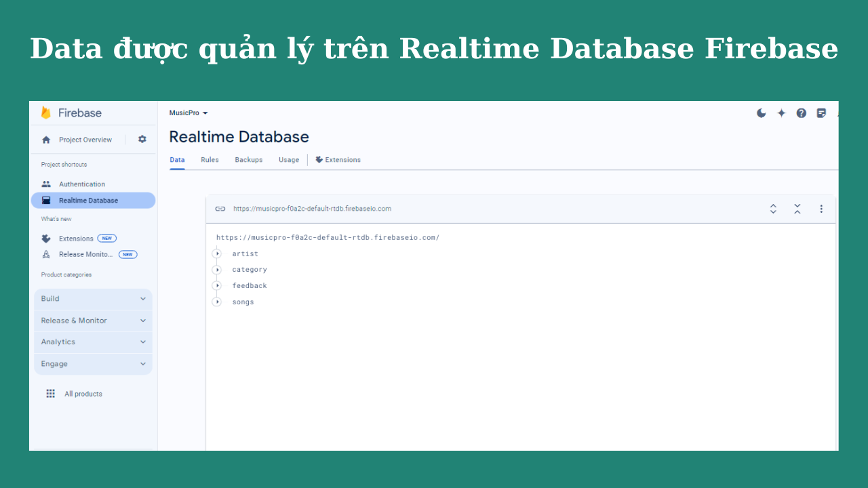Switch to the Rules tab
The image size is (868, 488).
point(210,160)
